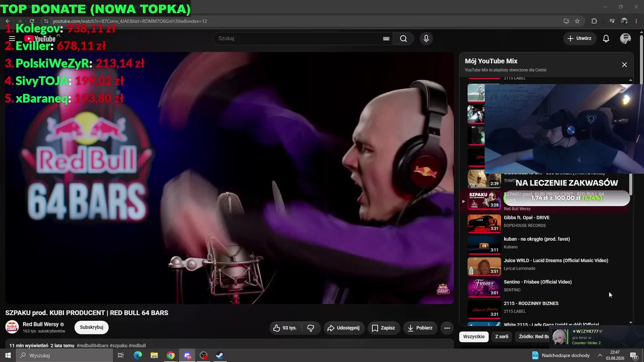Select the Z serii filter chip

502,337
